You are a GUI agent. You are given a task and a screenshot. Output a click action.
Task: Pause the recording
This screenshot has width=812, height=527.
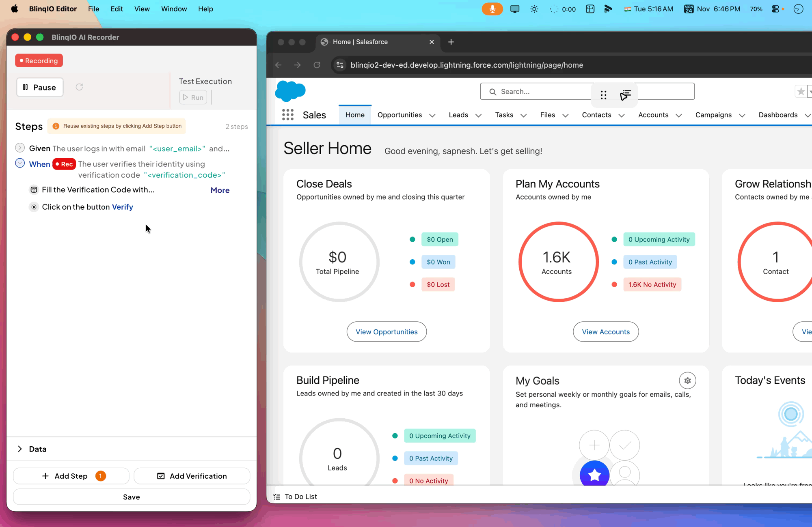pos(40,87)
